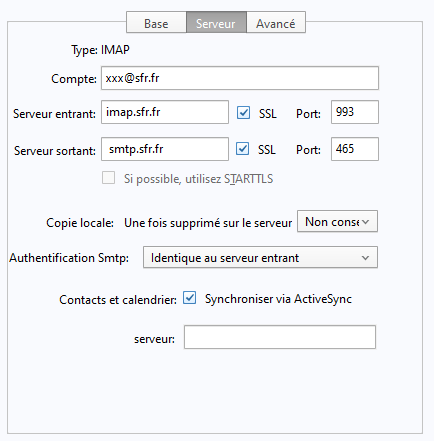This screenshot has width=434, height=441.
Task: Open the Copie locale dropdown
Action: (337, 221)
